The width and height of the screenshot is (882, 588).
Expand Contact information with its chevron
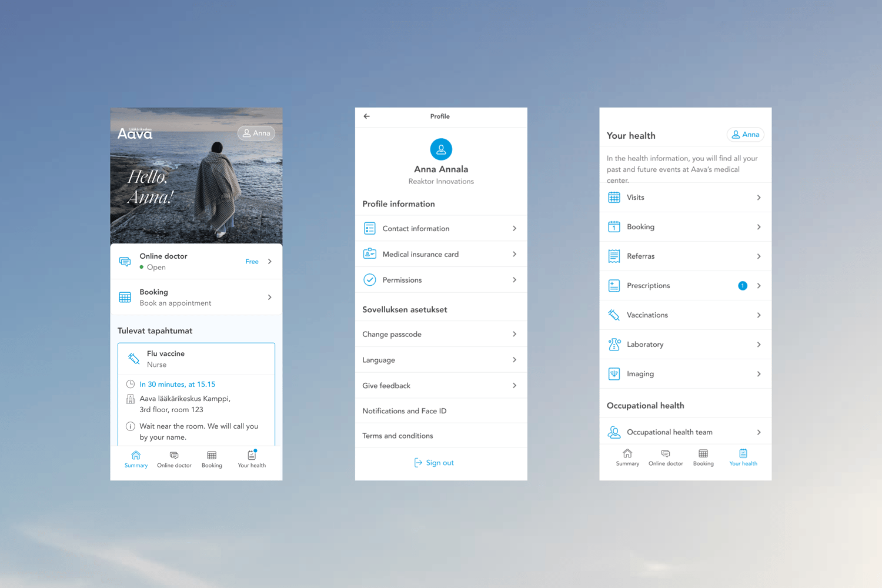[x=514, y=228]
